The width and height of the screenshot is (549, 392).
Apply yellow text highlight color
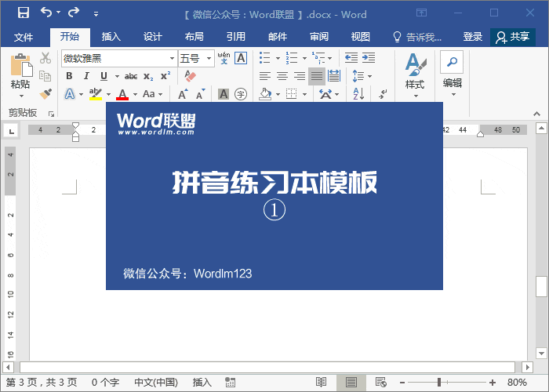point(95,94)
